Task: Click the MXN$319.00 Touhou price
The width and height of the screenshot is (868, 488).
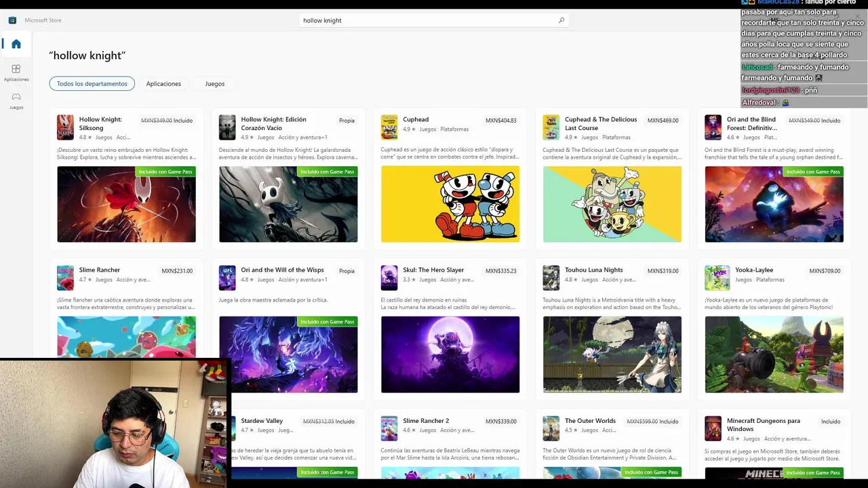Action: click(663, 271)
